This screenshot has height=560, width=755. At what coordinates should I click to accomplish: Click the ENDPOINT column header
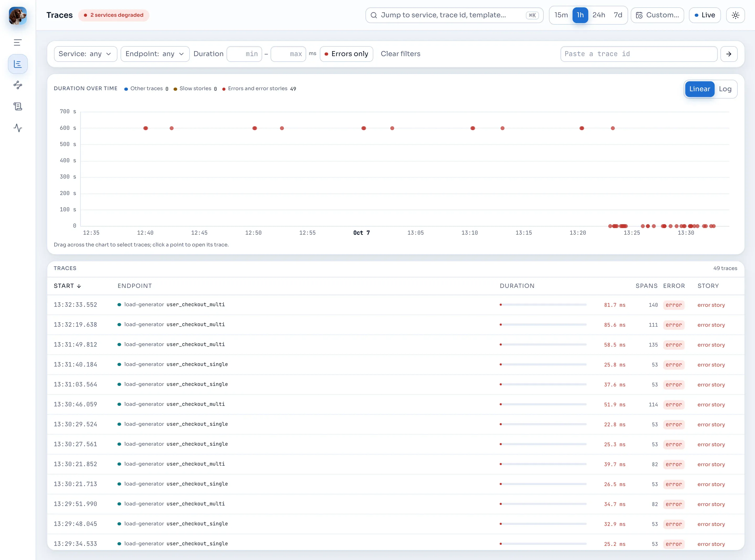coord(134,286)
